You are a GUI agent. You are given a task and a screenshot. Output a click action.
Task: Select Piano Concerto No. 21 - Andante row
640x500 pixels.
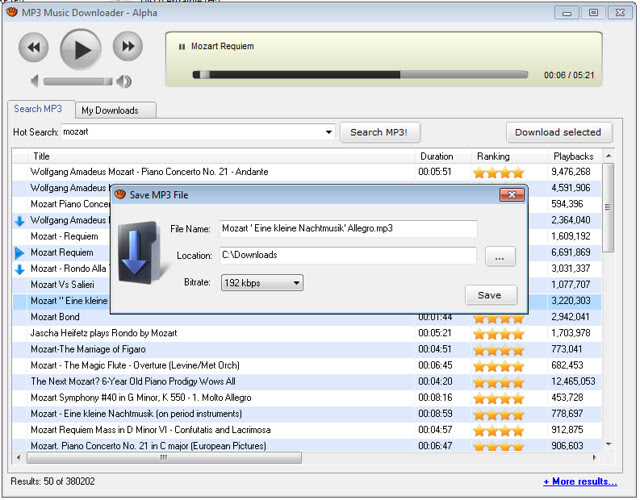(306, 172)
